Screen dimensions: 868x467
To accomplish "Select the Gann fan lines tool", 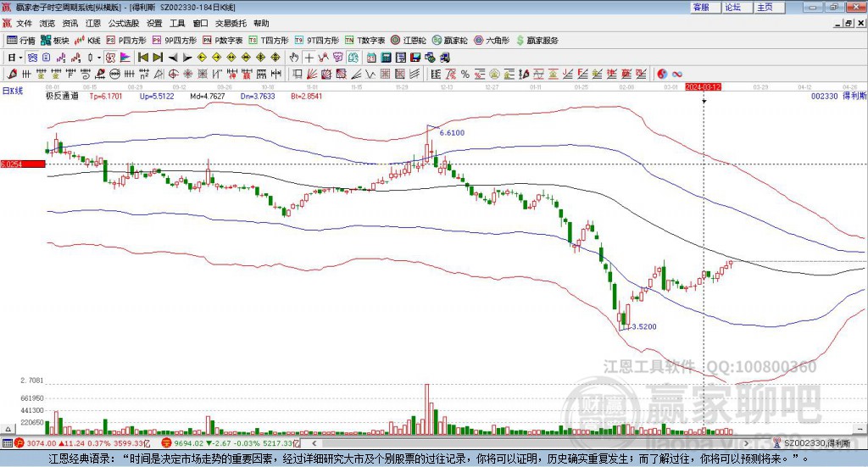I will (x=312, y=74).
